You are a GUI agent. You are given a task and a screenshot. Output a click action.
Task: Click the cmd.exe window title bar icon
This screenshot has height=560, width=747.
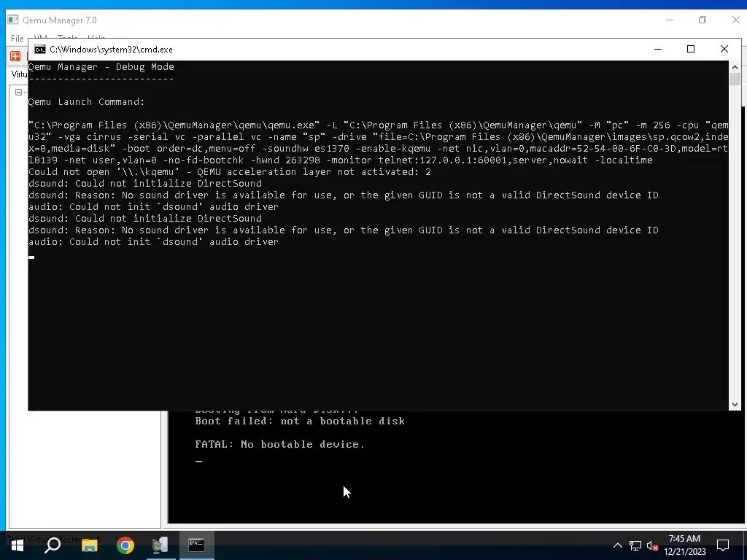coord(40,50)
